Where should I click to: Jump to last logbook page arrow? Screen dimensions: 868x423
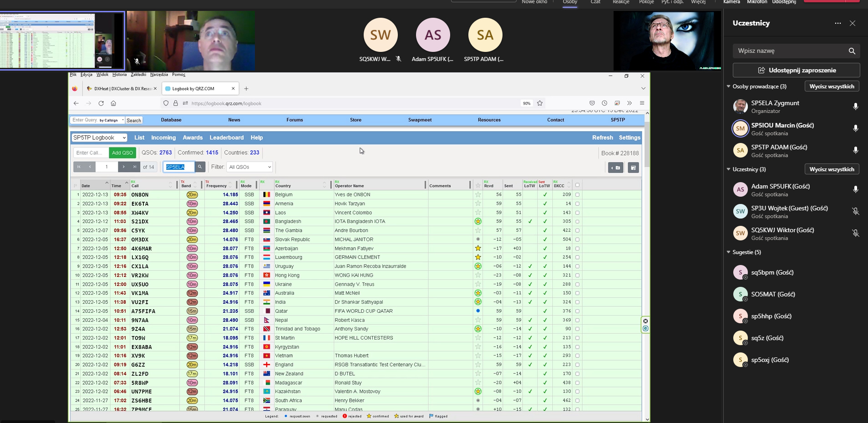pos(135,167)
